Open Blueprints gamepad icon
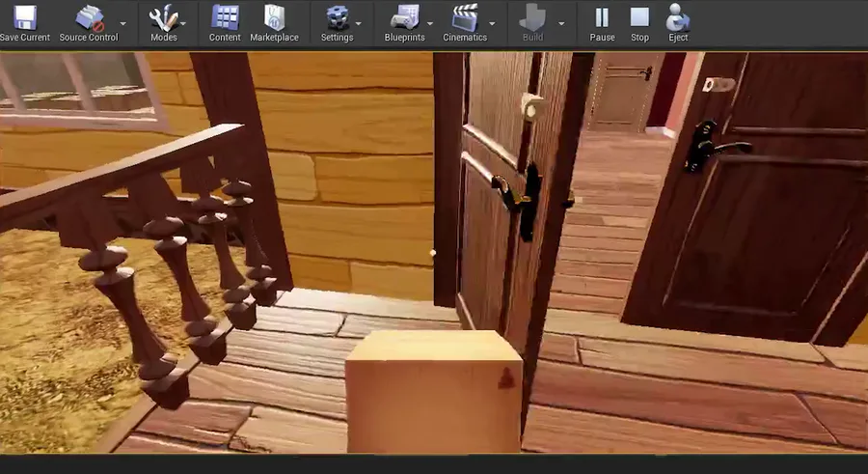Image resolution: width=868 pixels, height=474 pixels. pos(405,17)
